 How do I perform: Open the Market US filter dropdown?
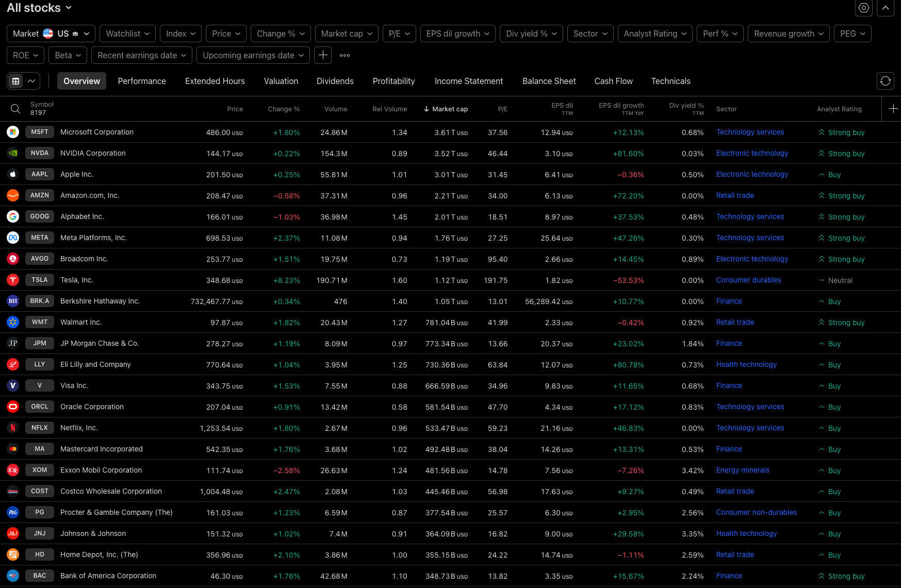pyautogui.click(x=51, y=33)
